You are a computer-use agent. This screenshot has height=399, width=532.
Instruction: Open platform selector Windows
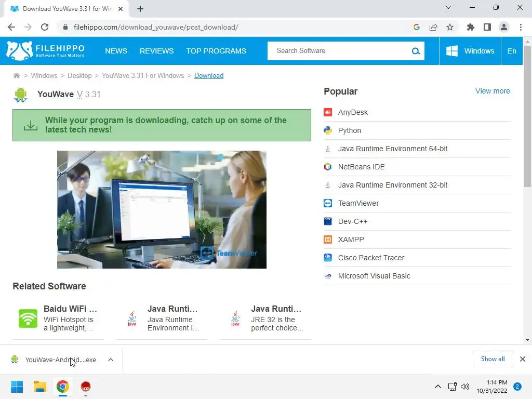tap(470, 51)
